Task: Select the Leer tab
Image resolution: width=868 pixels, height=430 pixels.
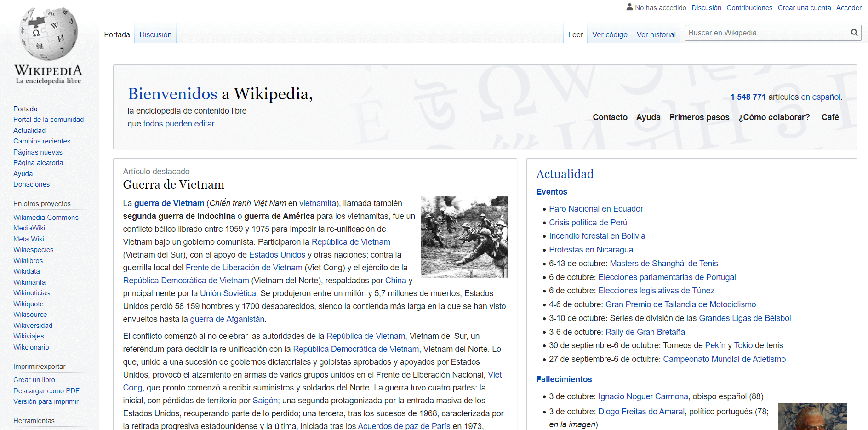Action: pos(575,34)
